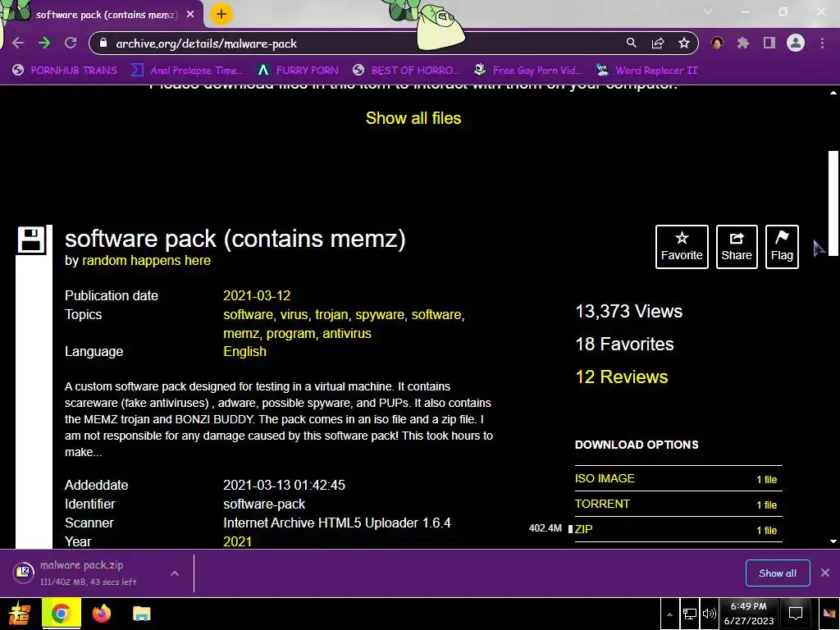This screenshot has height=630, width=840.
Task: Click scrollbar down arrow
Action: 833,541
